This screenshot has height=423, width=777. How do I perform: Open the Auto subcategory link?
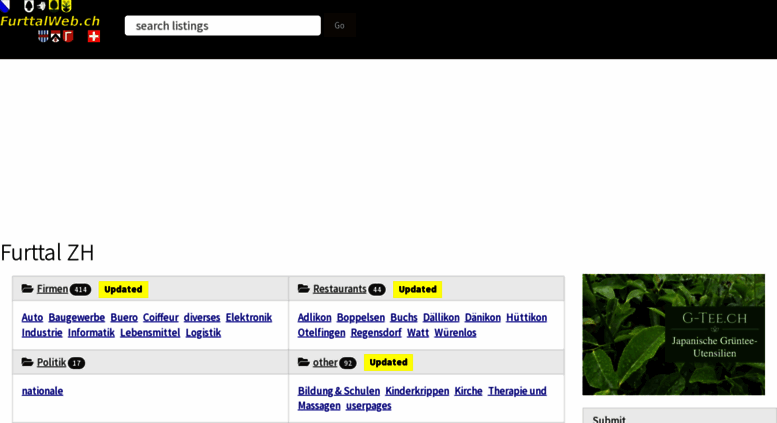pyautogui.click(x=32, y=317)
